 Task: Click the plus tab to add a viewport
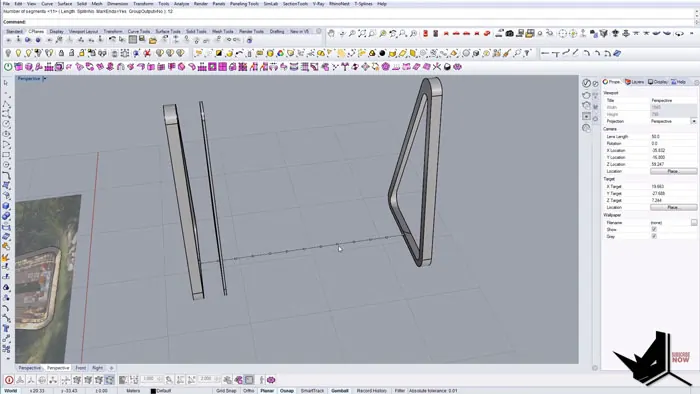(x=111, y=368)
